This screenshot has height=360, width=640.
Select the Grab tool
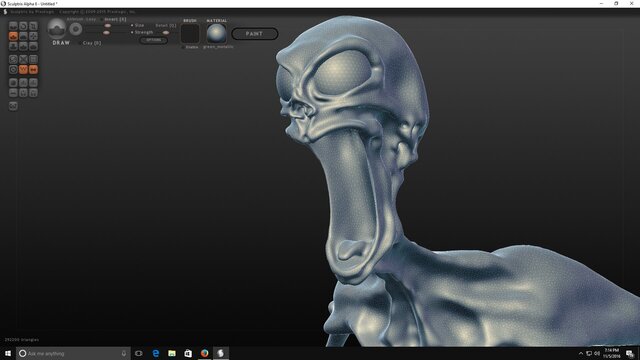[33, 36]
